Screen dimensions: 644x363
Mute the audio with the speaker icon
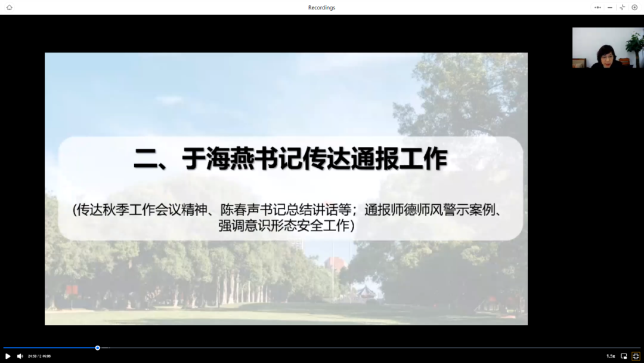click(20, 356)
